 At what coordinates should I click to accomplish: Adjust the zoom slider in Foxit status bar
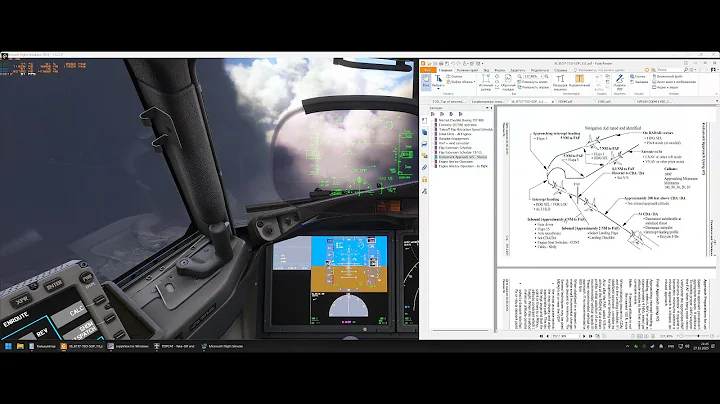click(x=698, y=336)
